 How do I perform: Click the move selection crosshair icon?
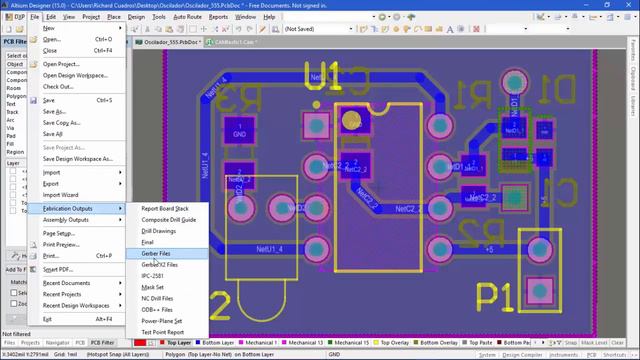[x=204, y=29]
